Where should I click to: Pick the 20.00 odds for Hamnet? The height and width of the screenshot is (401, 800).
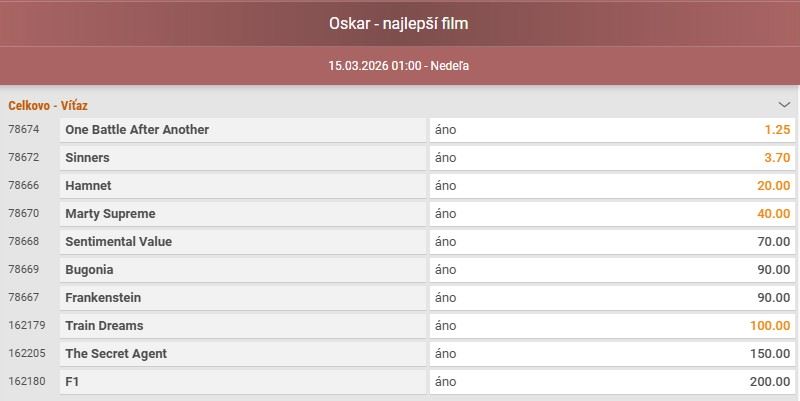pos(612,186)
